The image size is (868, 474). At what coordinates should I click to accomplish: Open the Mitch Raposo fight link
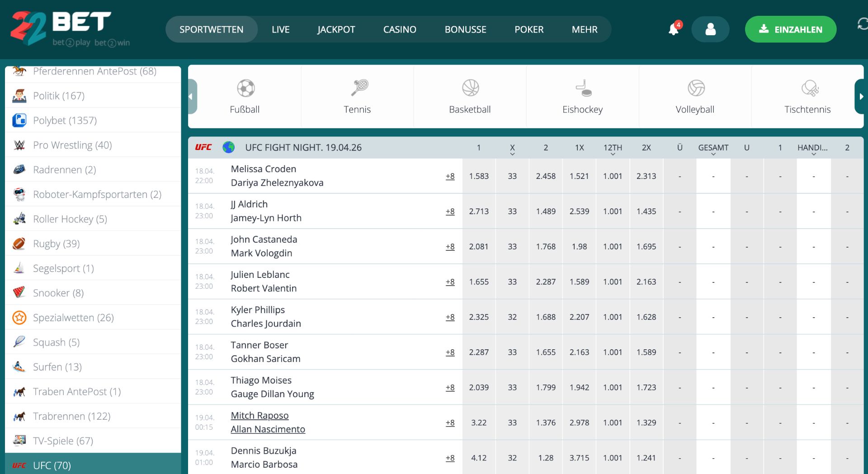point(259,415)
